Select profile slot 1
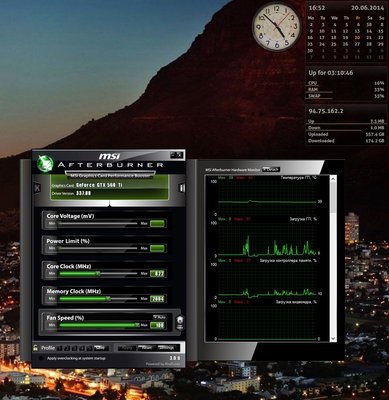The width and height of the screenshot is (389, 400). (59, 348)
